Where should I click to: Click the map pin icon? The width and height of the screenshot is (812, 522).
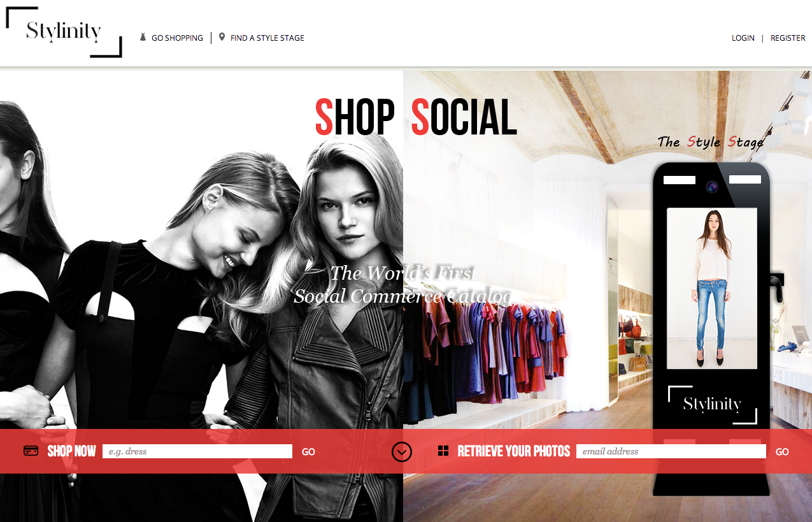(222, 37)
